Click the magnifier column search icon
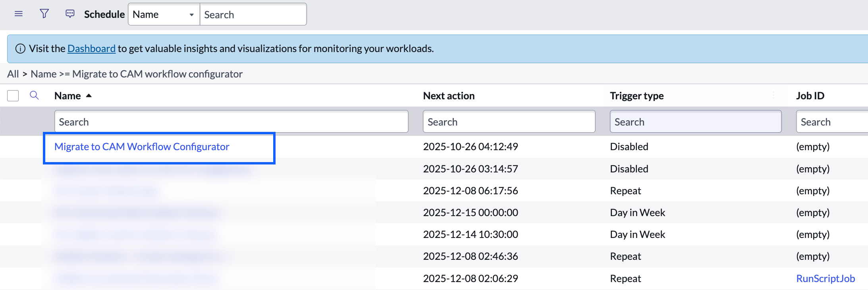This screenshot has width=868, height=290. click(34, 95)
